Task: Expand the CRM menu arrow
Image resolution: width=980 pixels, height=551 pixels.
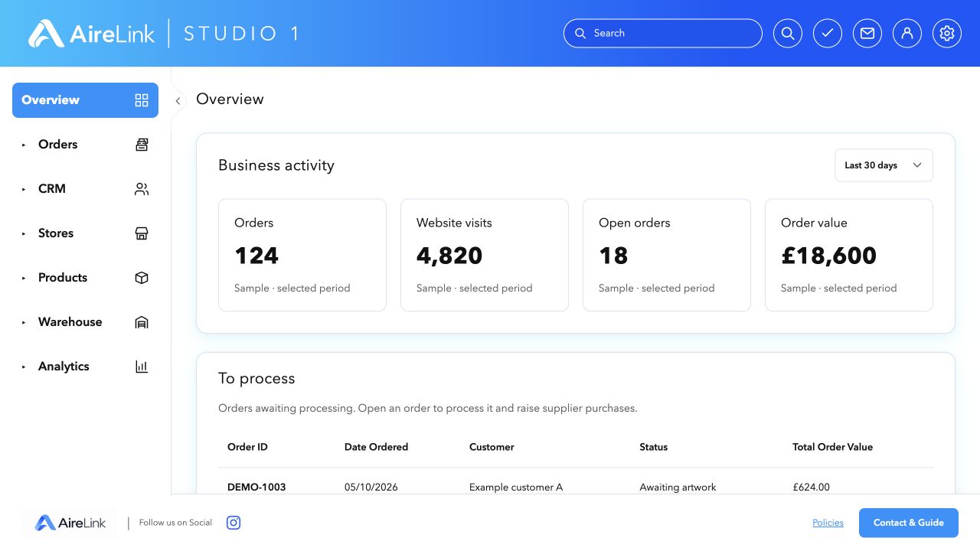Action: (24, 189)
